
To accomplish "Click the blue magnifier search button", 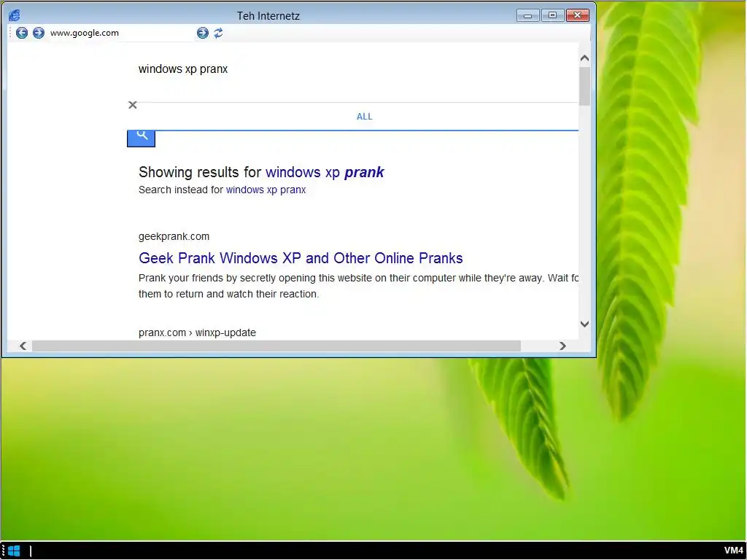I will click(x=141, y=138).
